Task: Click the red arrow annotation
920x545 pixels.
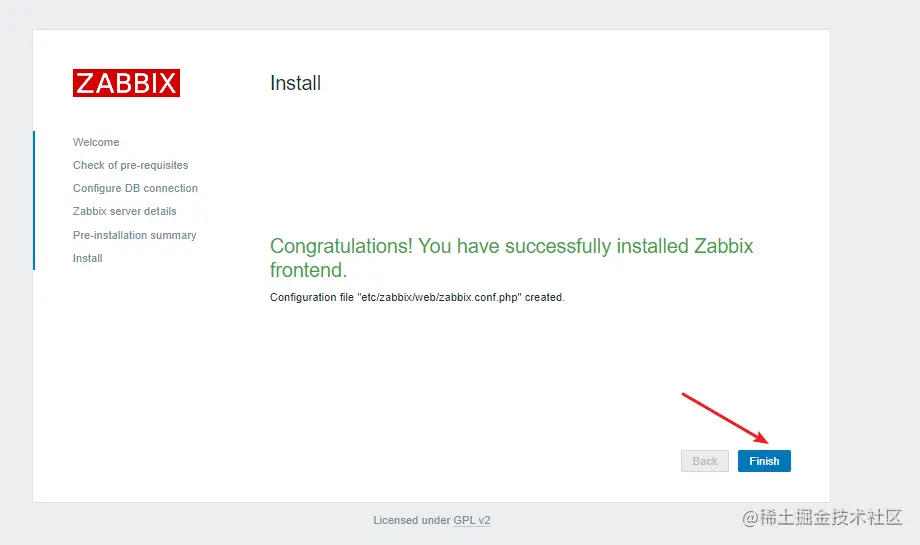Action: pyautogui.click(x=724, y=416)
